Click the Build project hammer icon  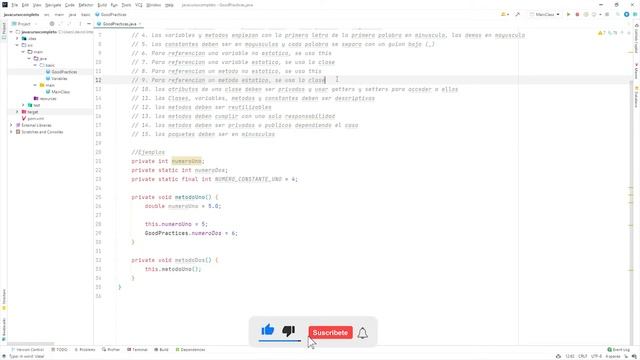point(518,14)
